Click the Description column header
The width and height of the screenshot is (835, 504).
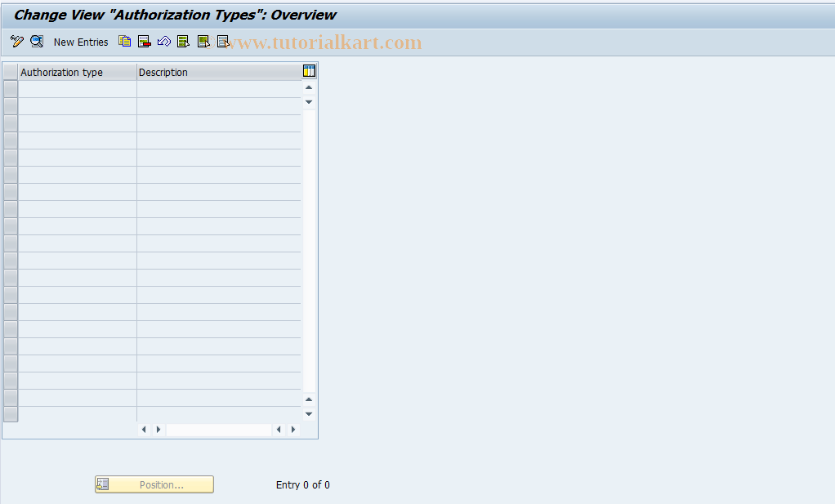click(219, 73)
